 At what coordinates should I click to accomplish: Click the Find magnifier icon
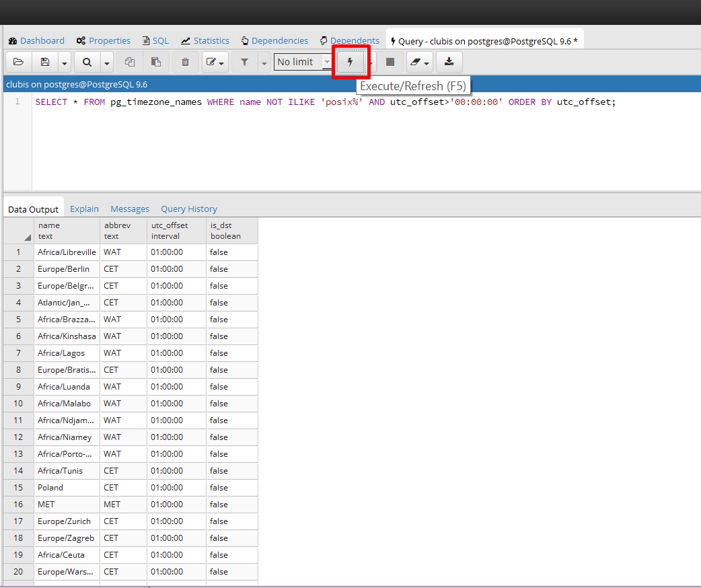(x=87, y=62)
